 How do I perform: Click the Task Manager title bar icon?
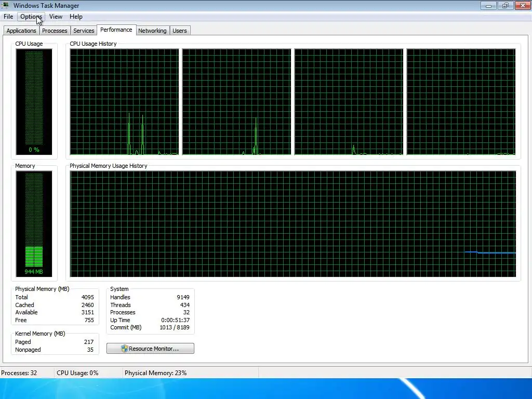coord(5,5)
